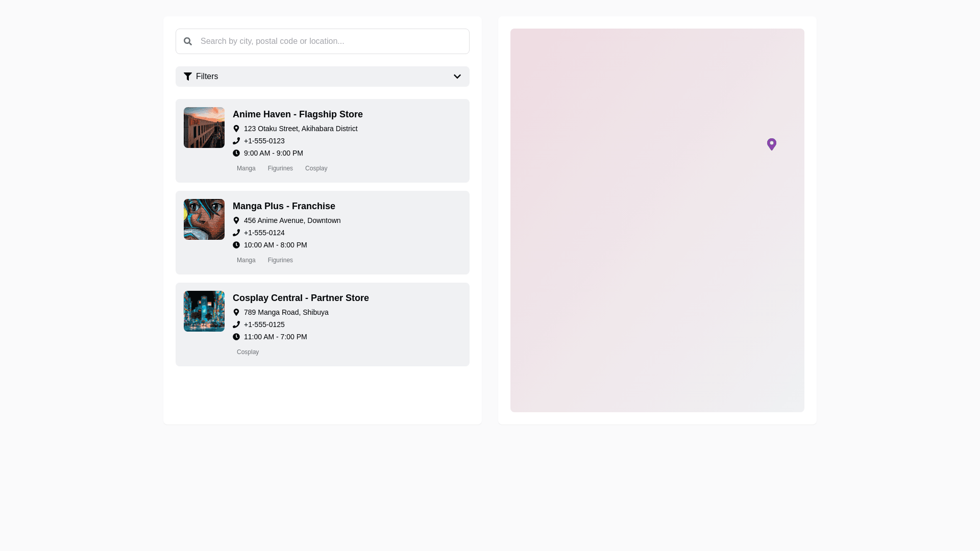Click the search magnifier icon

tap(188, 41)
